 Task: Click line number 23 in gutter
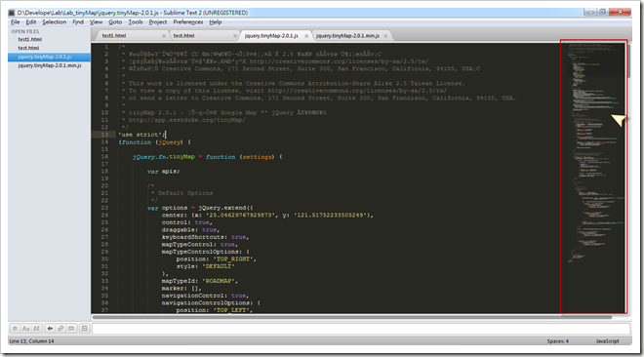(x=104, y=208)
